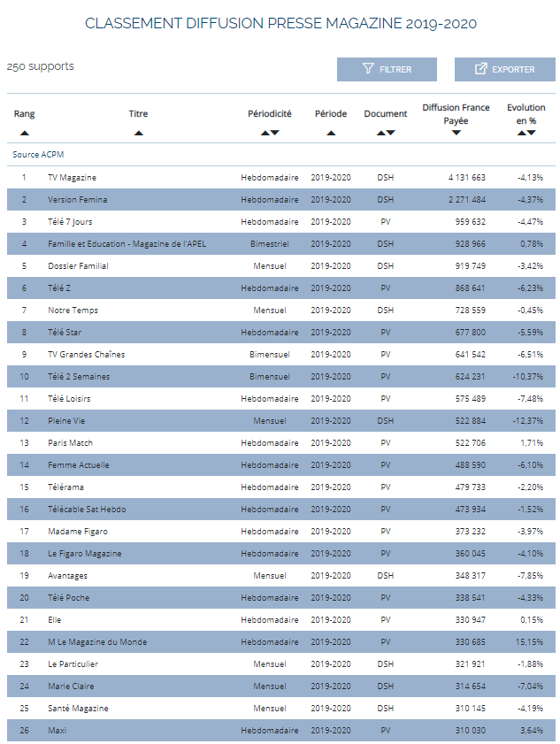
Task: Open the Télé 7 Jours entry
Action: pyautogui.click(x=70, y=221)
